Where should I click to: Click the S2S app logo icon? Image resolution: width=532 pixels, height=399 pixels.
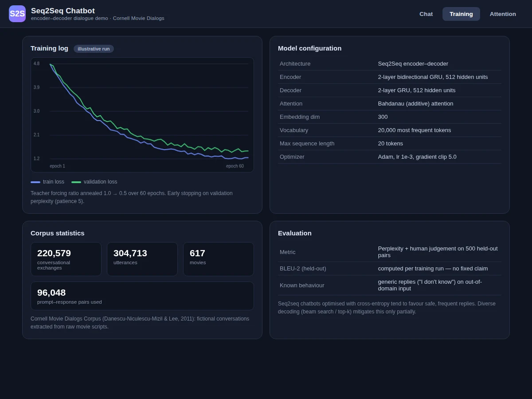(17, 14)
